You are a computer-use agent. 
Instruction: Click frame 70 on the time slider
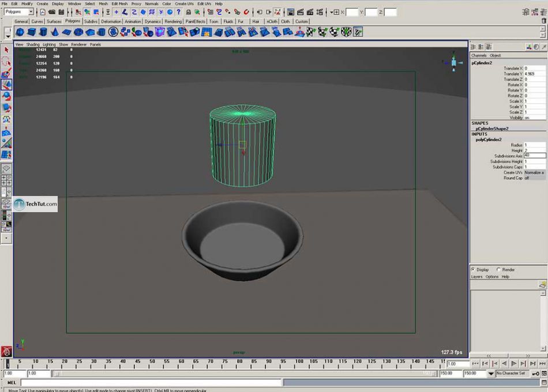pyautogui.click(x=211, y=363)
